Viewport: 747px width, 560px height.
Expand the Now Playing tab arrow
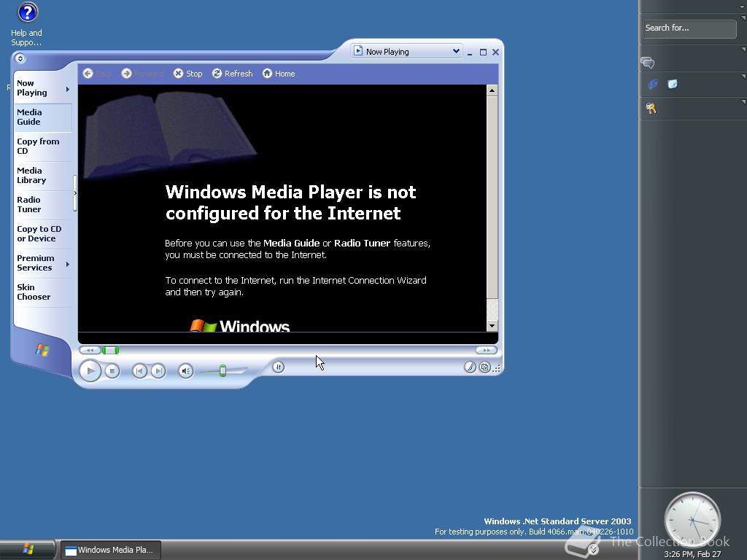(68, 89)
